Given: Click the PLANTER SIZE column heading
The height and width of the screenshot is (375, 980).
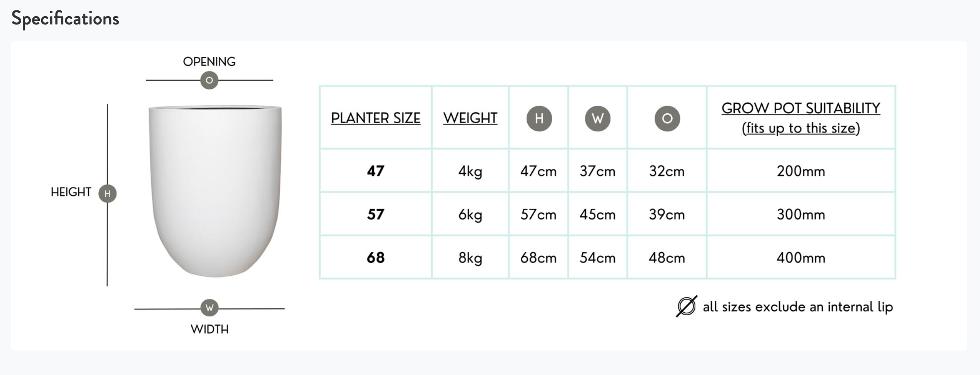Looking at the screenshot, I should point(375,118).
